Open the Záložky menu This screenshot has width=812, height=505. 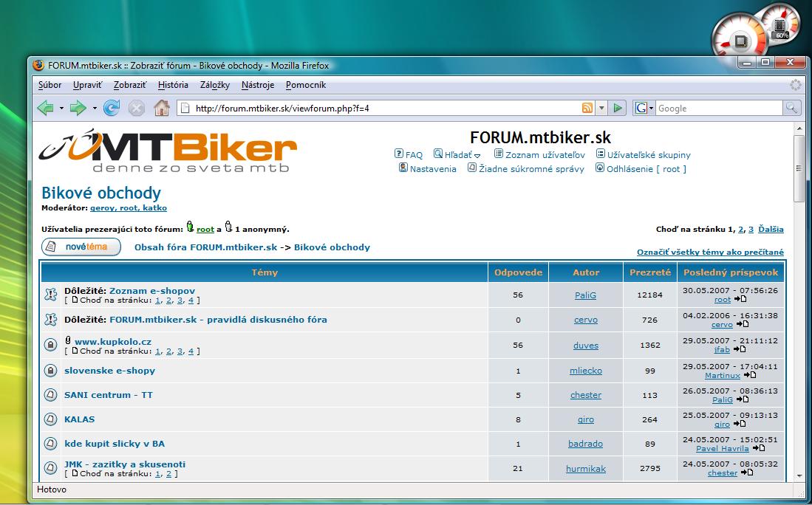(x=214, y=85)
